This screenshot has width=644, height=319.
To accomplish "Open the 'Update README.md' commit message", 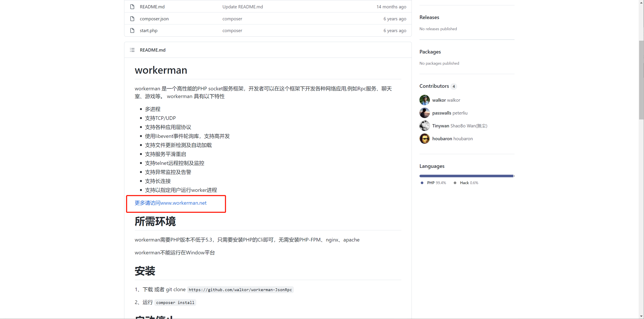I will pyautogui.click(x=242, y=7).
